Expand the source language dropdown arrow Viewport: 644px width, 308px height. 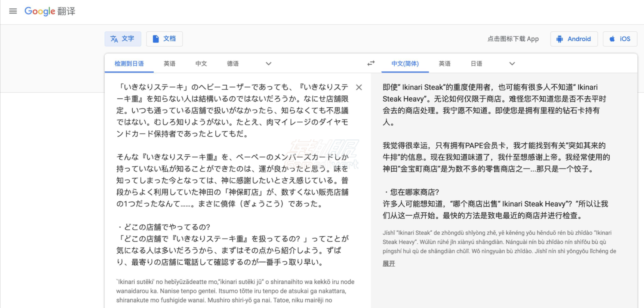click(x=268, y=64)
